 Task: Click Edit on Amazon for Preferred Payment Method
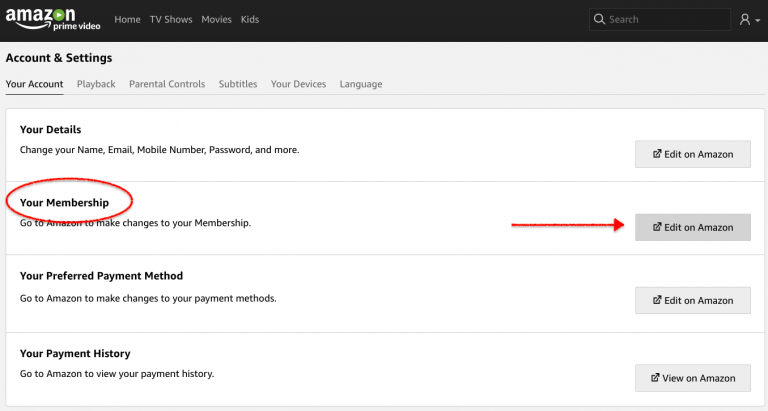click(x=693, y=300)
